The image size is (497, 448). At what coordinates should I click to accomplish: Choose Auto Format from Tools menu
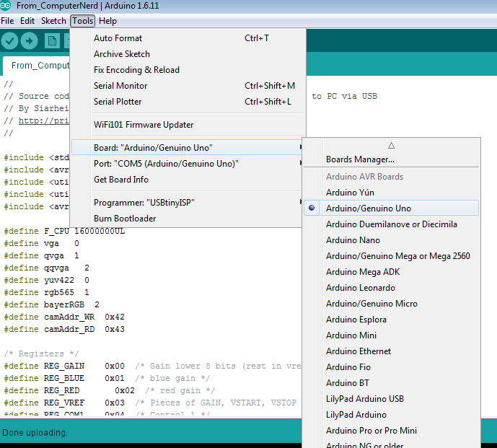[188, 38]
